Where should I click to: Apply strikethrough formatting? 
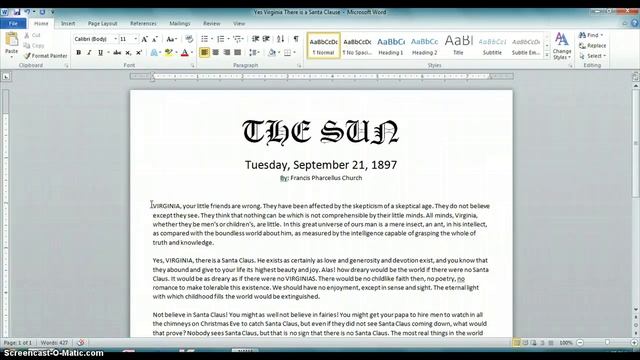pos(117,53)
